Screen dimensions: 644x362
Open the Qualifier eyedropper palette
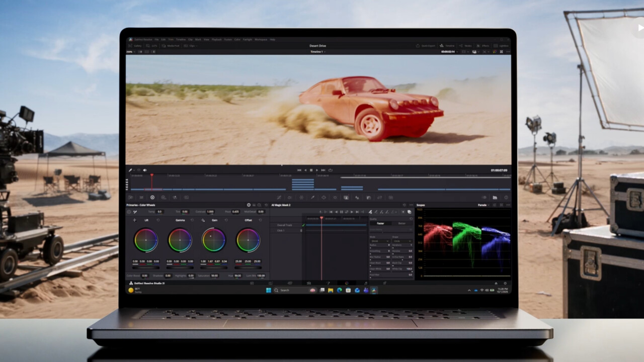[x=312, y=198]
